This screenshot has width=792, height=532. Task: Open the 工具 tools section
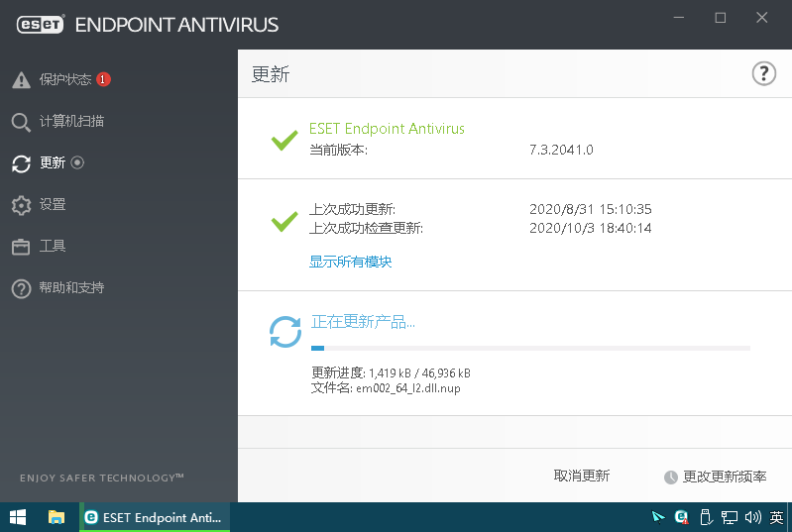coord(53,246)
